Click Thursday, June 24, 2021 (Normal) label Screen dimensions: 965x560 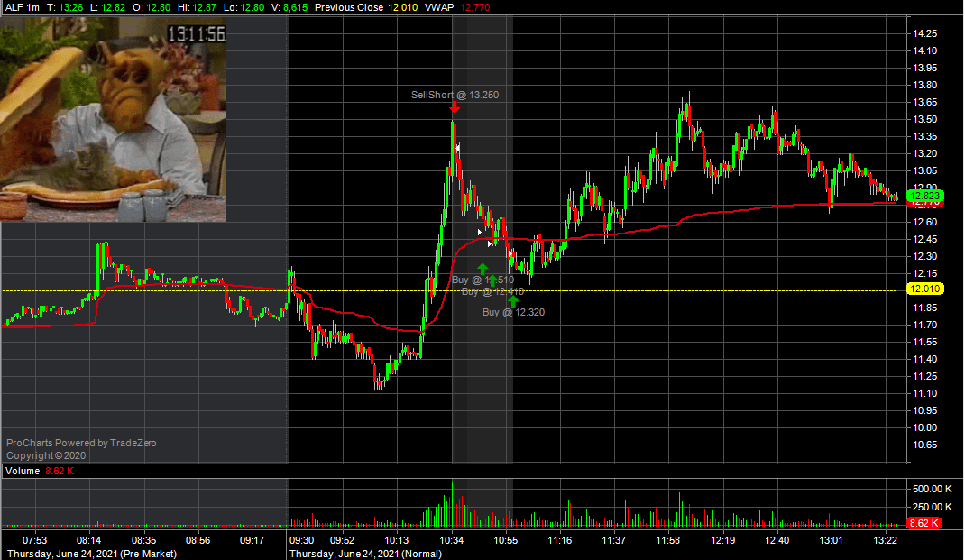pyautogui.click(x=365, y=554)
